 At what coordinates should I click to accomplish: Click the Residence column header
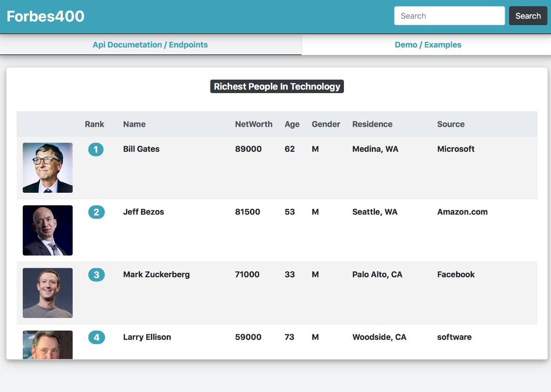372,124
